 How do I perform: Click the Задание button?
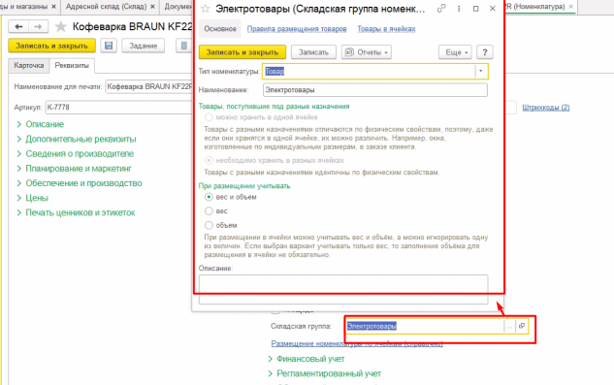143,46
